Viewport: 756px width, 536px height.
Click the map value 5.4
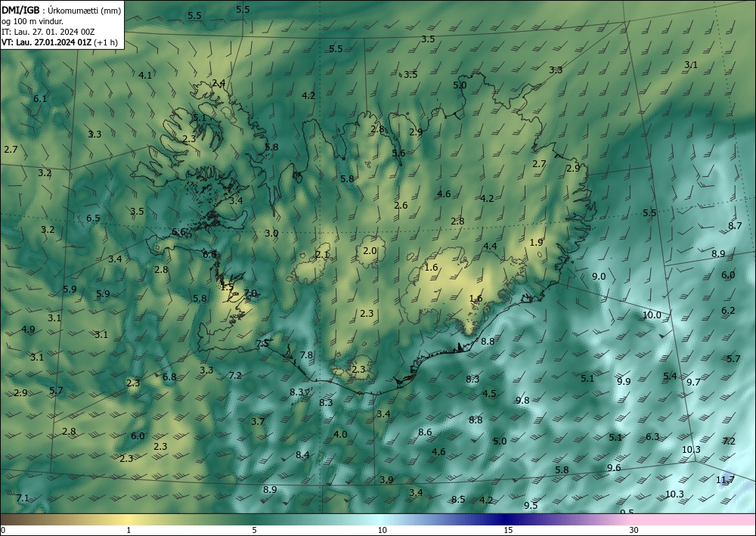670,376
